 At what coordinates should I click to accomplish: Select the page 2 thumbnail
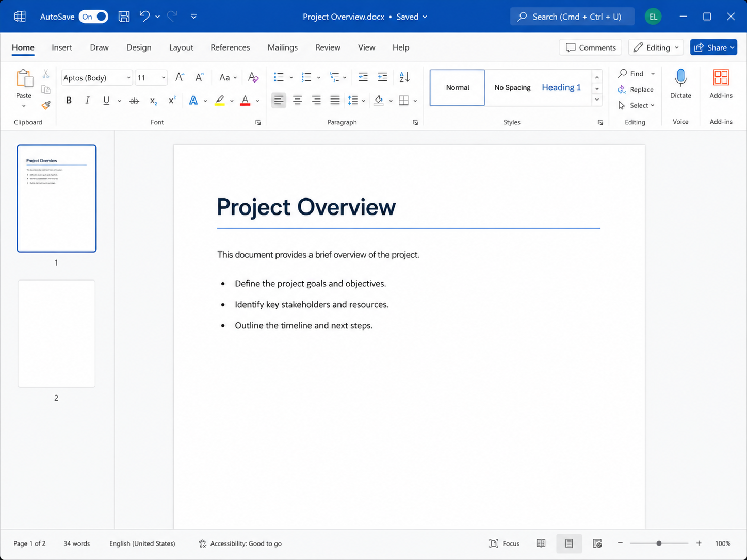(57, 334)
